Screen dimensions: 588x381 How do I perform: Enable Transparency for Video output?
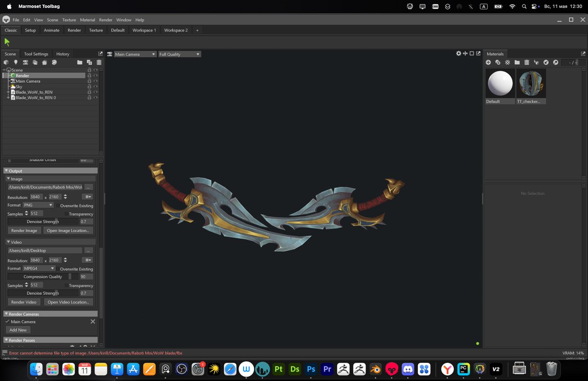tap(67, 285)
